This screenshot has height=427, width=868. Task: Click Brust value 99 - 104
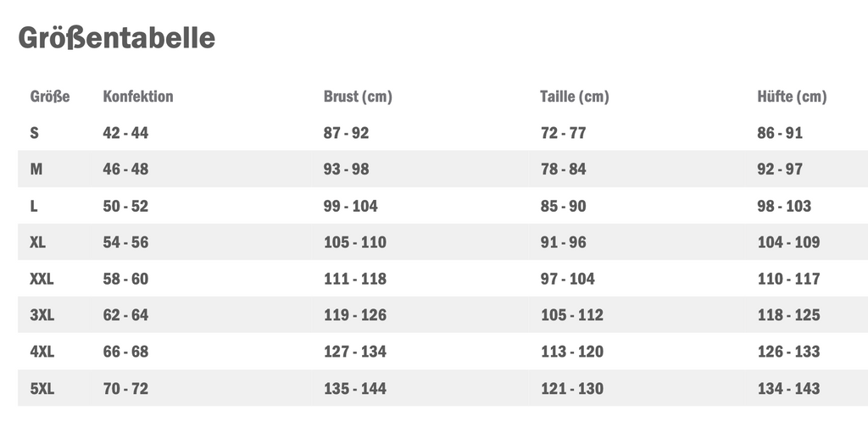[x=351, y=206]
